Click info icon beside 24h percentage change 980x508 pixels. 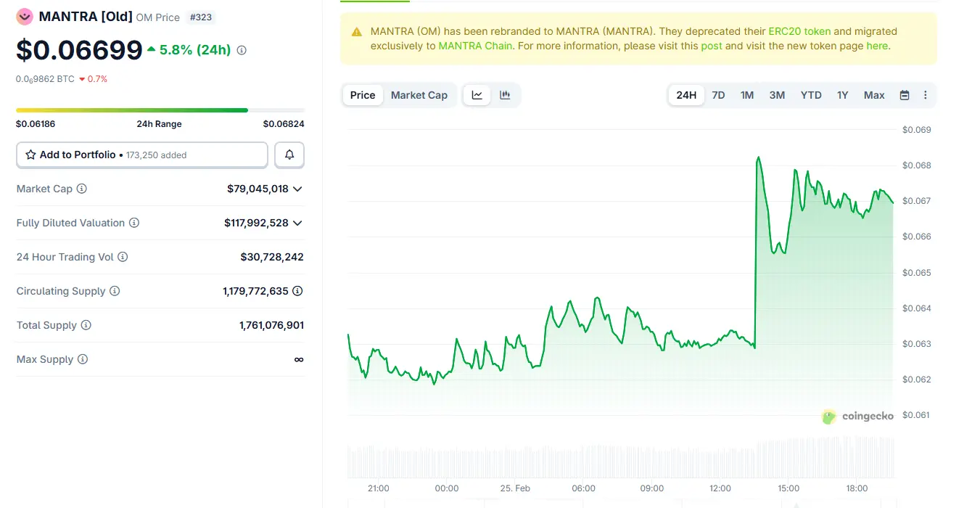click(242, 50)
